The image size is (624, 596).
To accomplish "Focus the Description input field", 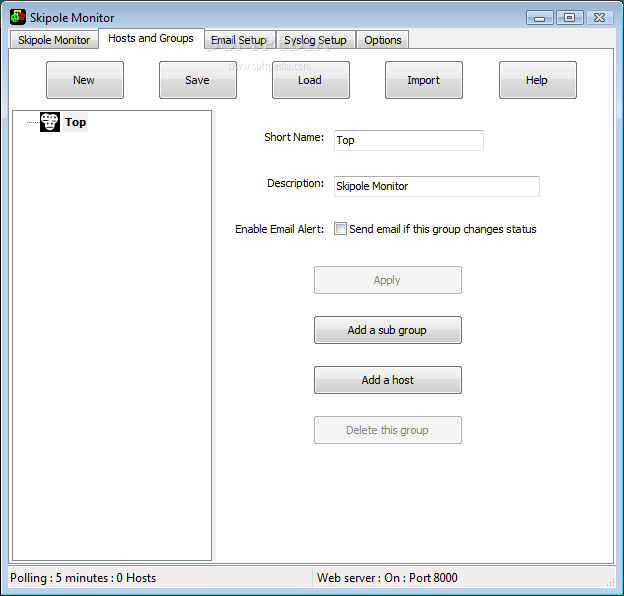I will (437, 186).
